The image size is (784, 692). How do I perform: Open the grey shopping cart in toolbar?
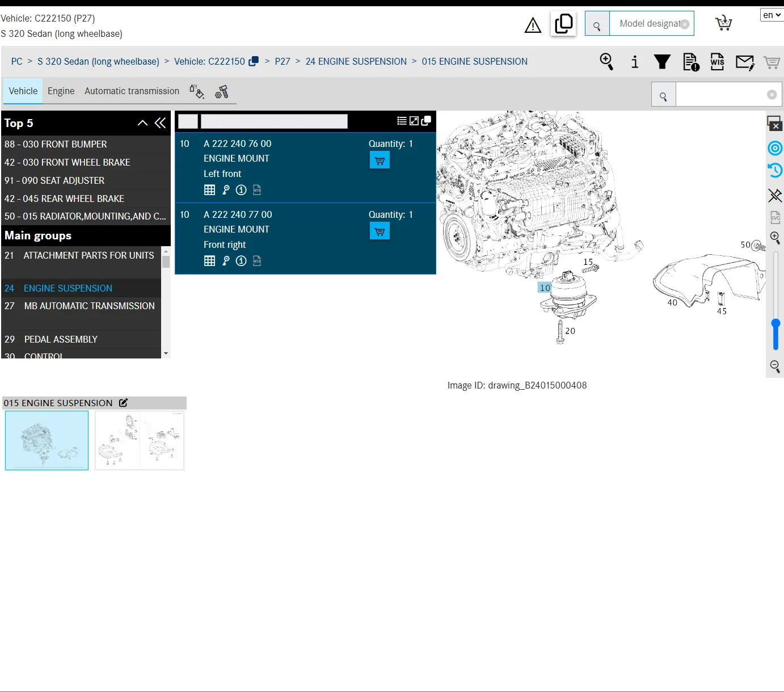pyautogui.click(x=772, y=62)
